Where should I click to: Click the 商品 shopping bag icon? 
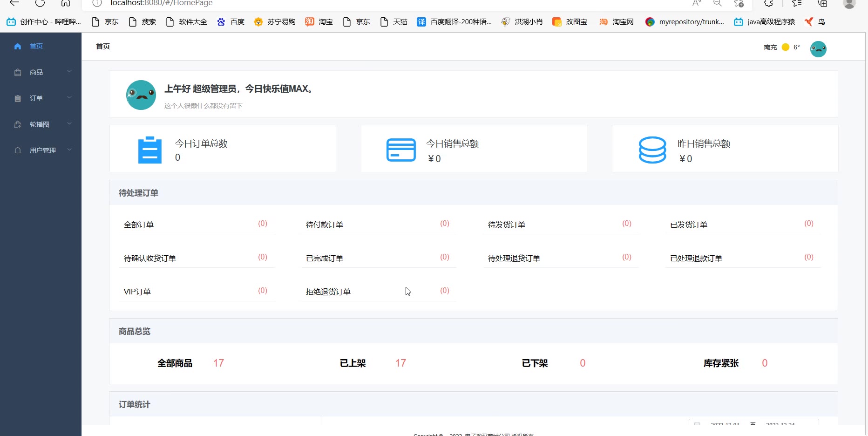point(18,72)
